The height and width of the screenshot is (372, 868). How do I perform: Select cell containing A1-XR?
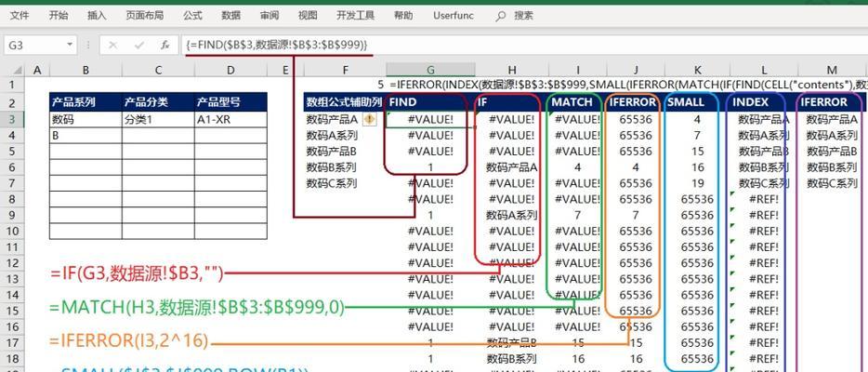click(230, 120)
